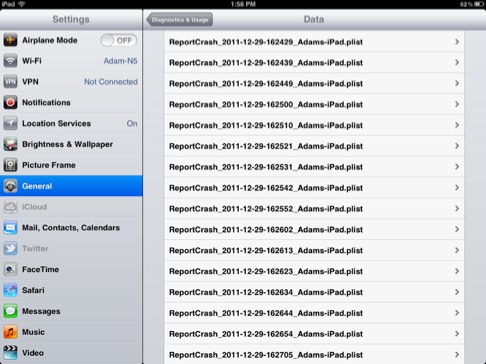Open Safari settings

(x=71, y=290)
